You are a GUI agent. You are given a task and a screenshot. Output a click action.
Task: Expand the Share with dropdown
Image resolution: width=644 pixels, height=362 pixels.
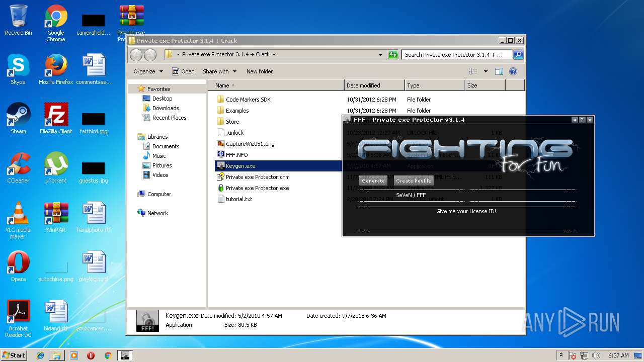tap(219, 71)
